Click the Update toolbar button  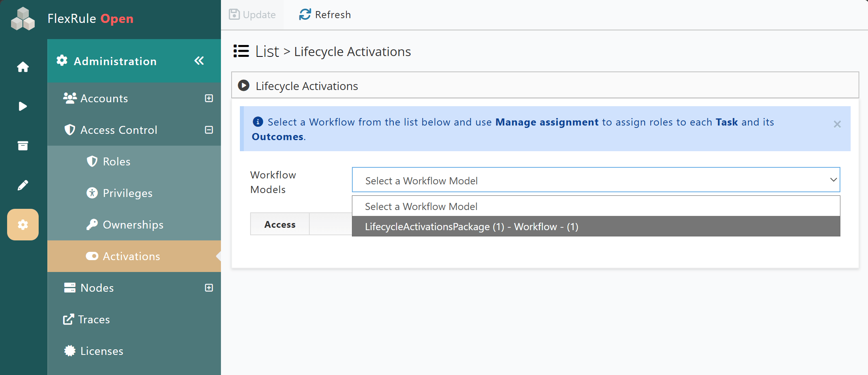252,15
